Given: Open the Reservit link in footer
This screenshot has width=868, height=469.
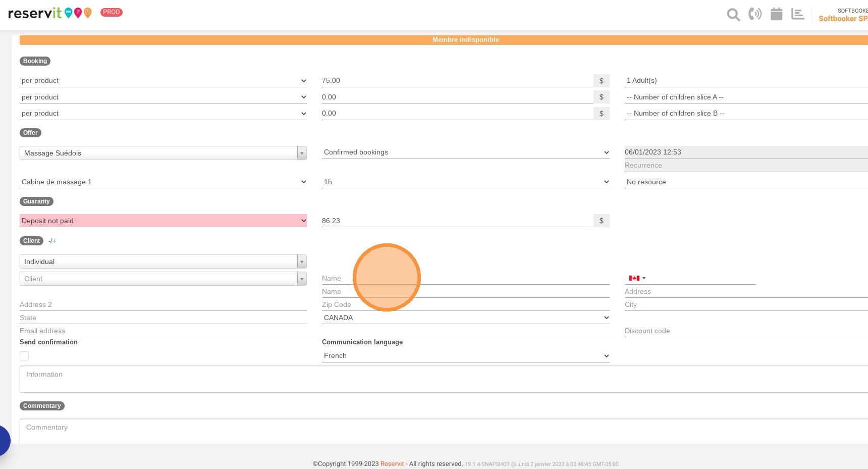Looking at the screenshot, I should click(392, 464).
